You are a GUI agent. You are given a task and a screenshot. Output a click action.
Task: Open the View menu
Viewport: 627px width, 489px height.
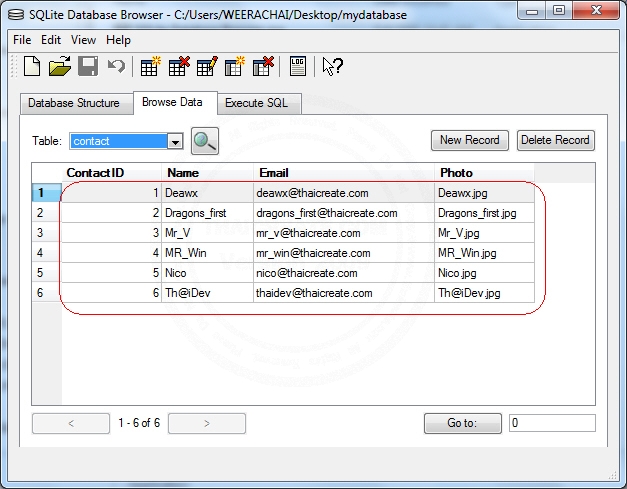[83, 40]
